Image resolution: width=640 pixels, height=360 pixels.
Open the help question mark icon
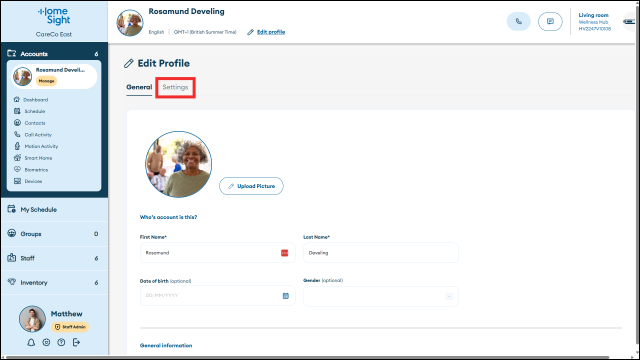[61, 342]
